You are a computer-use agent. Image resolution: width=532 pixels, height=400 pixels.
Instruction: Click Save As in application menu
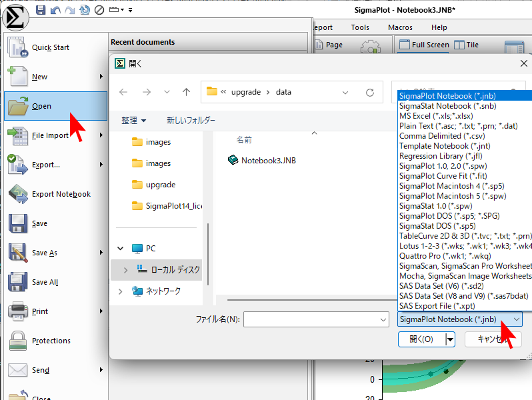point(44,253)
